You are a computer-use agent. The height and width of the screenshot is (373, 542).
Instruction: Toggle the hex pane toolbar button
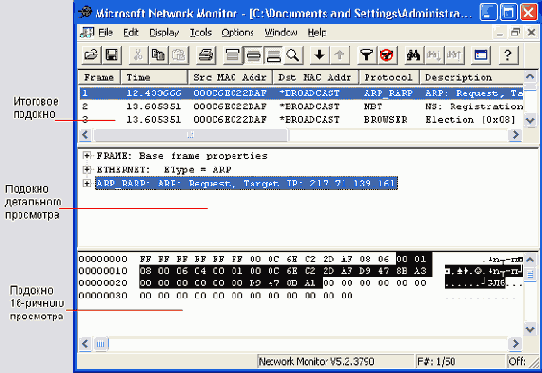click(x=273, y=55)
